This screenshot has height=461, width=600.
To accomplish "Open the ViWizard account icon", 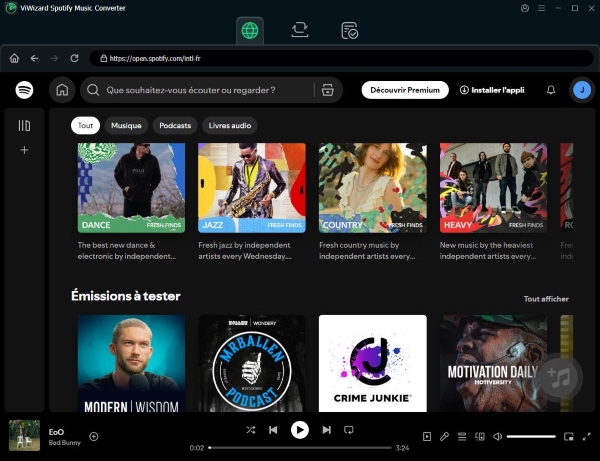I will (525, 8).
